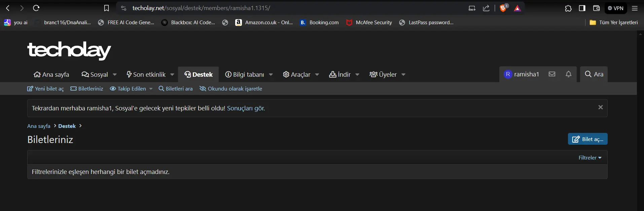Click Okundu olarak işaretle
The height and width of the screenshot is (211, 644).
(x=231, y=89)
